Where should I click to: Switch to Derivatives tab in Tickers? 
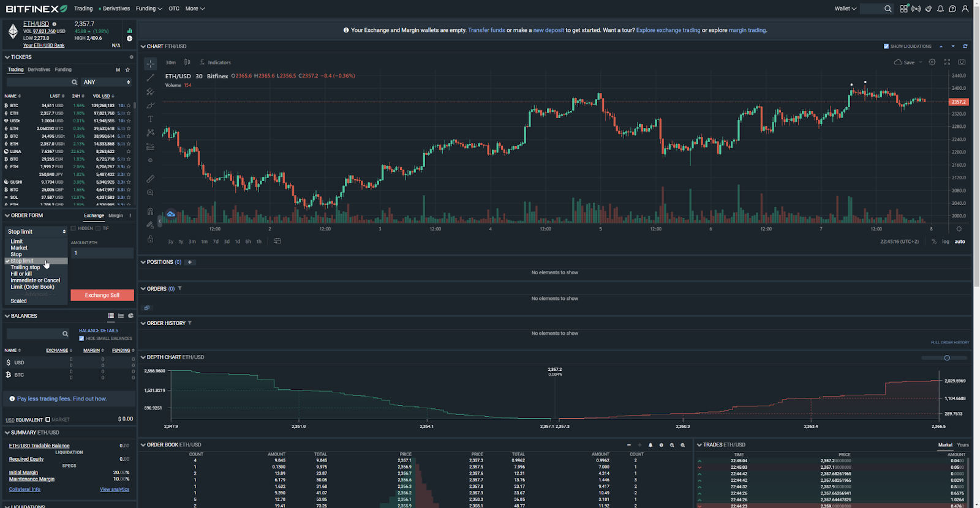(x=39, y=70)
